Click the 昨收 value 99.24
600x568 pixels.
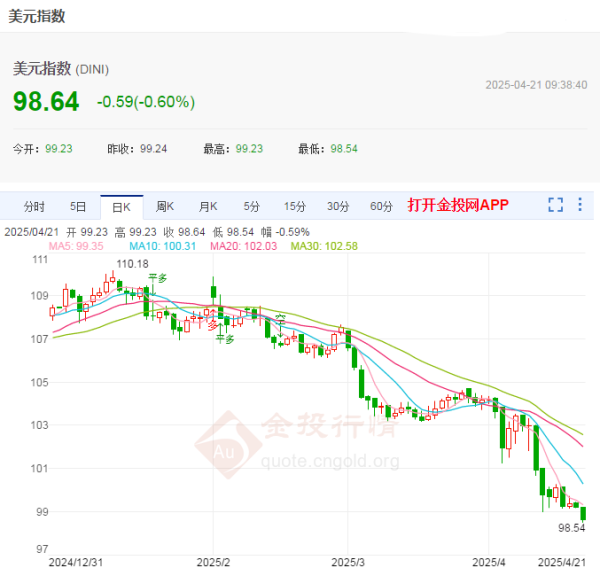[x=153, y=149]
